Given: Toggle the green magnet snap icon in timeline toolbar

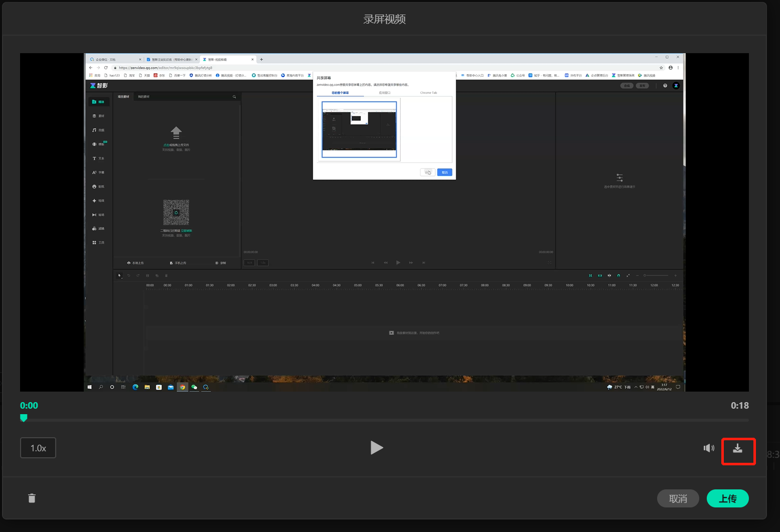Looking at the screenshot, I should 618,275.
